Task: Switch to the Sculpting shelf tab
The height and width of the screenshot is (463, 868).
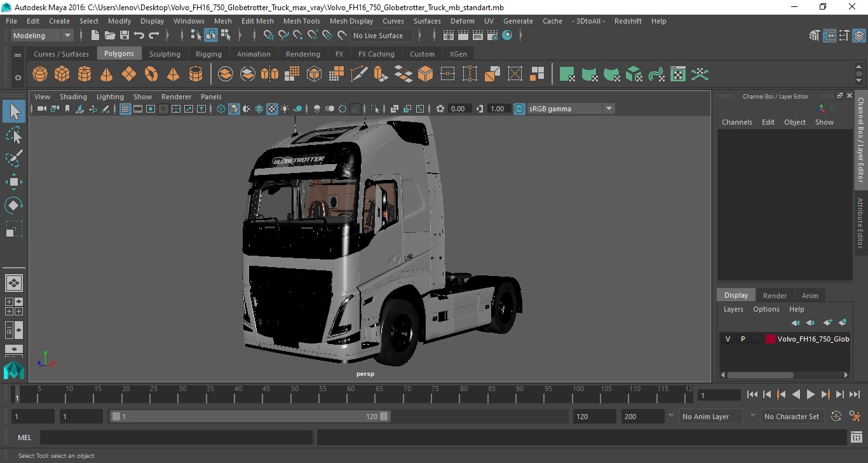Action: [x=165, y=54]
